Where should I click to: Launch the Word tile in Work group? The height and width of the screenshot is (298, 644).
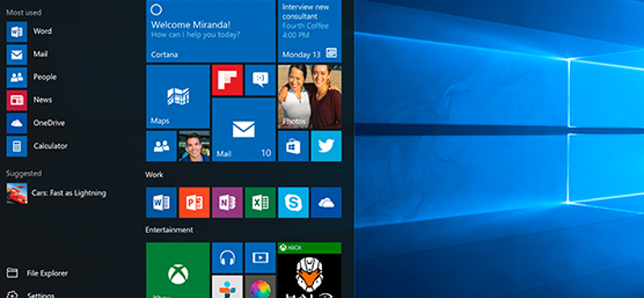pyautogui.click(x=162, y=203)
